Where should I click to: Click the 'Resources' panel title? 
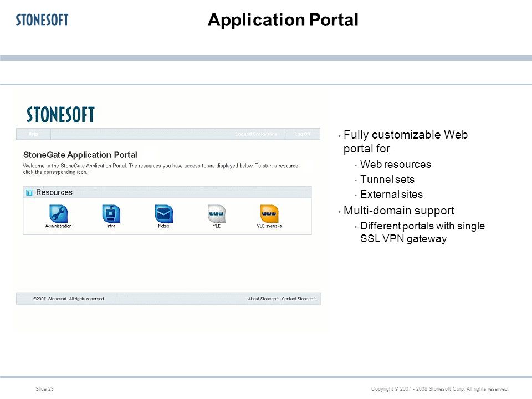click(x=54, y=192)
